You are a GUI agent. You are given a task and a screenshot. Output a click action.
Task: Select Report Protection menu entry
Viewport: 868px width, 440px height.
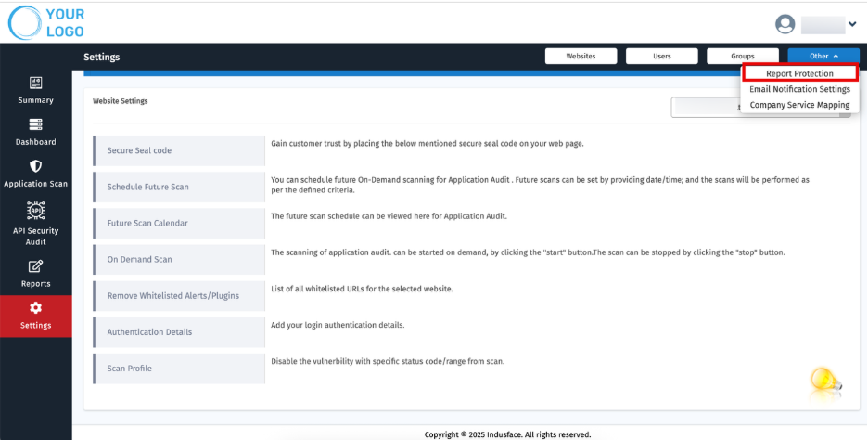point(799,73)
